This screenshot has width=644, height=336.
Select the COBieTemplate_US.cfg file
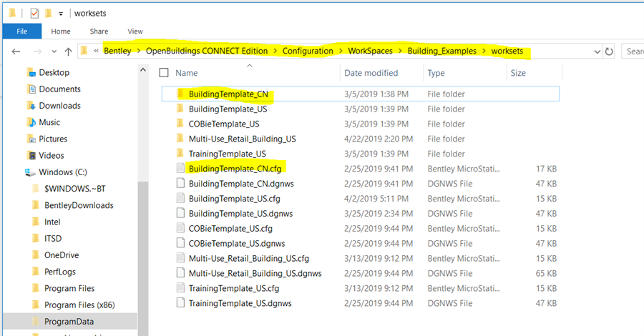click(230, 229)
